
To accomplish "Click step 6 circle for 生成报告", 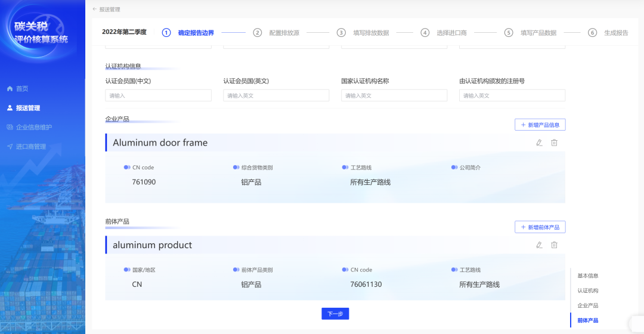I will 592,32.
